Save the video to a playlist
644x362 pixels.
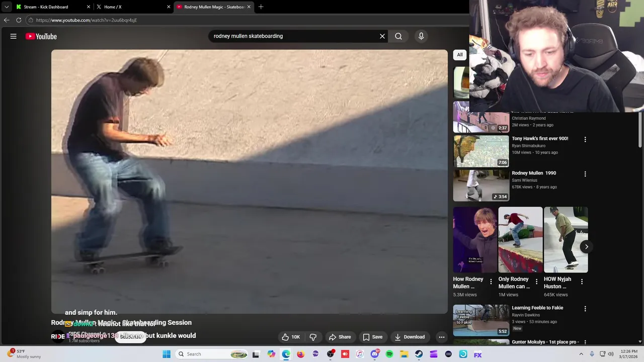(x=373, y=337)
